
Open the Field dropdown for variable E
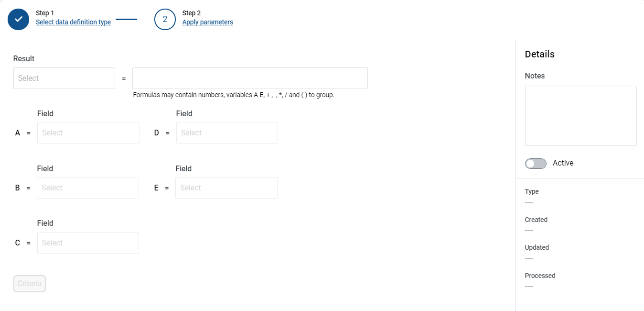click(226, 188)
